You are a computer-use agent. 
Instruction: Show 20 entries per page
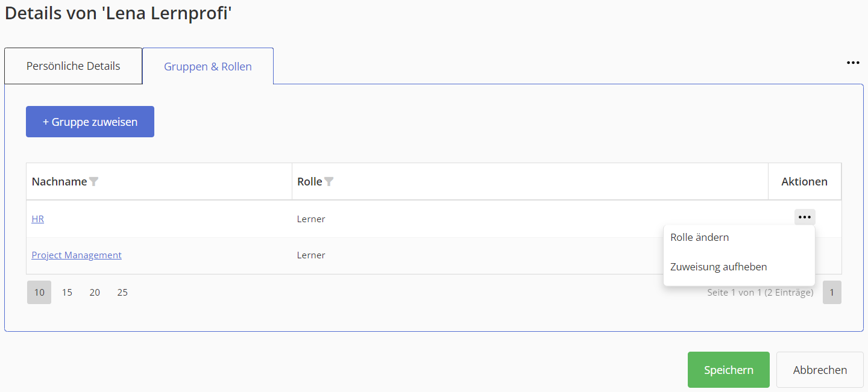pos(95,293)
